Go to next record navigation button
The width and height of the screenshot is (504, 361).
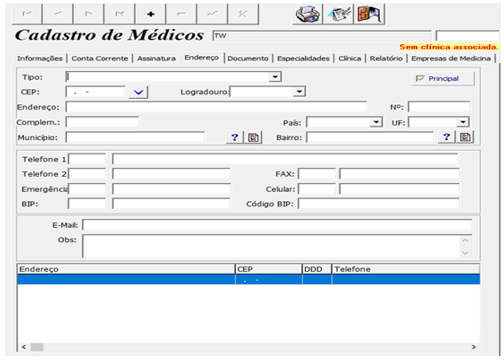[89, 14]
